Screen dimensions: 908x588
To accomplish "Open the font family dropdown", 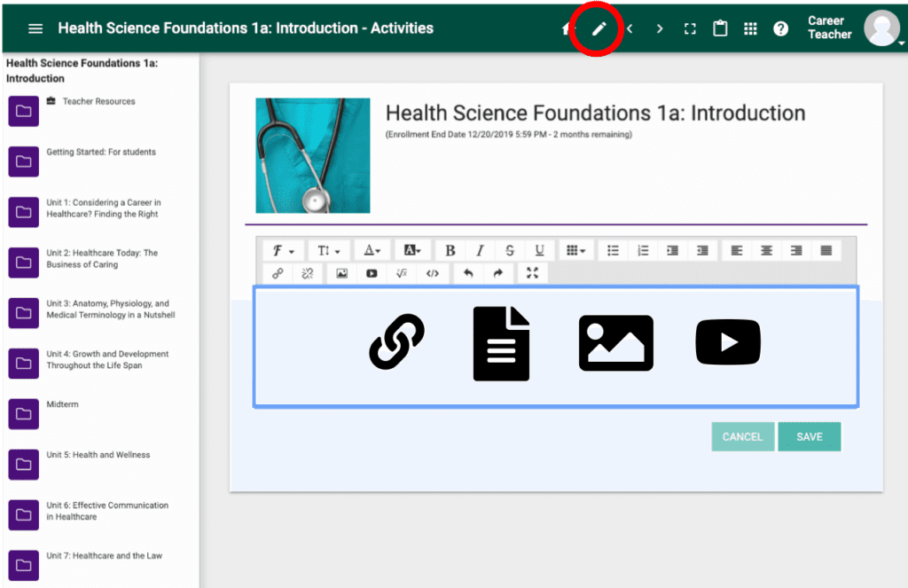I will click(284, 251).
